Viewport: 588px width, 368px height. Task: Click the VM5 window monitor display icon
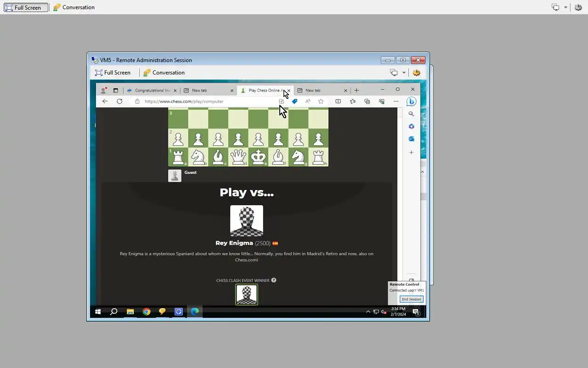click(394, 73)
